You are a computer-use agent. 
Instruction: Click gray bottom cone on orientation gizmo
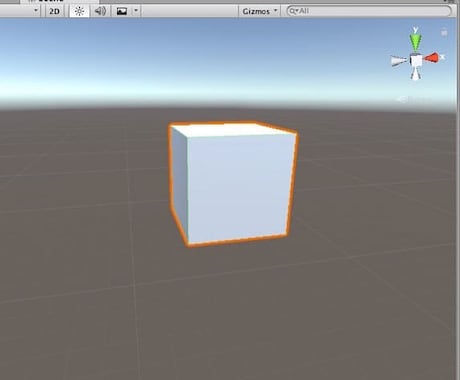tap(415, 74)
